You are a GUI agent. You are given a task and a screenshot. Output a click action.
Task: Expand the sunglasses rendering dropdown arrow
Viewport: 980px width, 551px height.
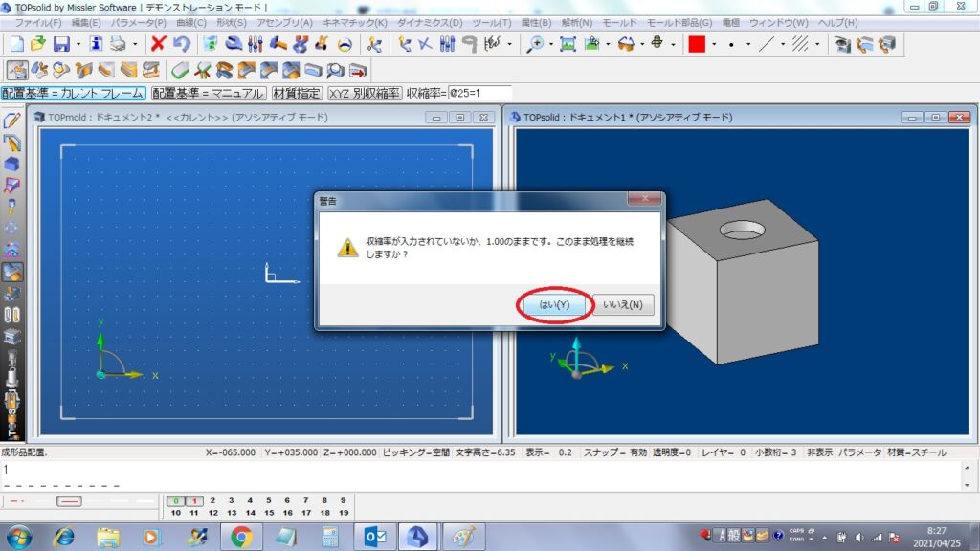(x=642, y=44)
